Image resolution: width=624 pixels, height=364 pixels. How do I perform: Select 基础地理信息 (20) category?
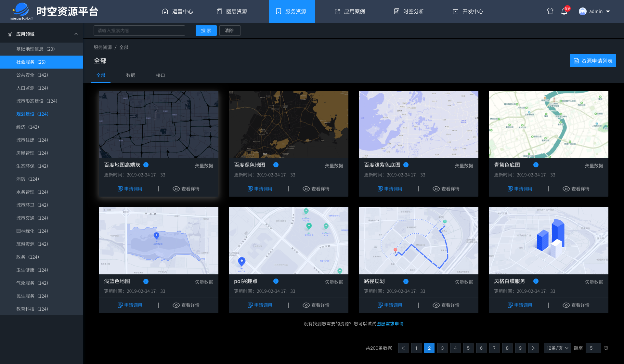tap(42, 49)
